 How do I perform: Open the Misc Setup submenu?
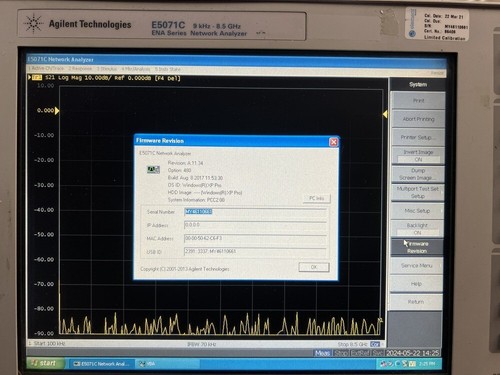418,211
